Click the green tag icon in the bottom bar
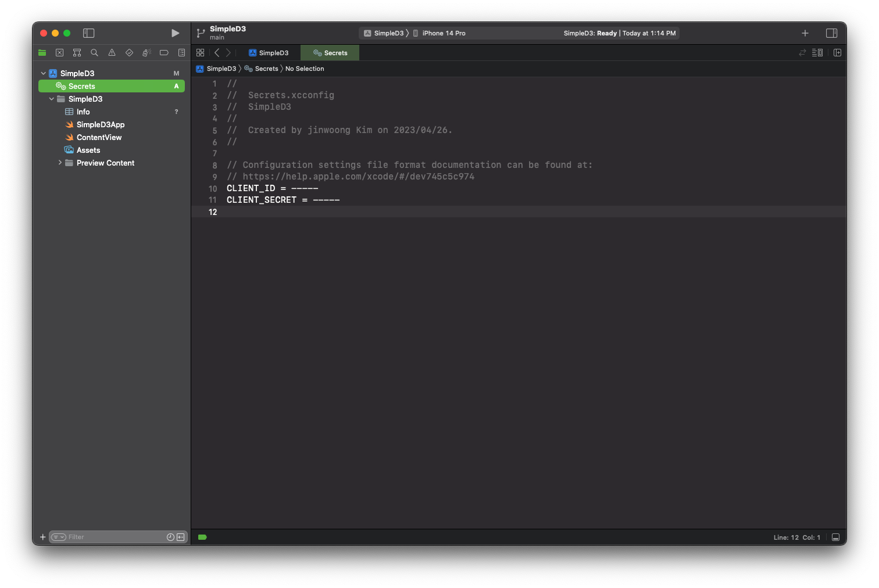Screen dimensions: 879x588 (x=202, y=537)
